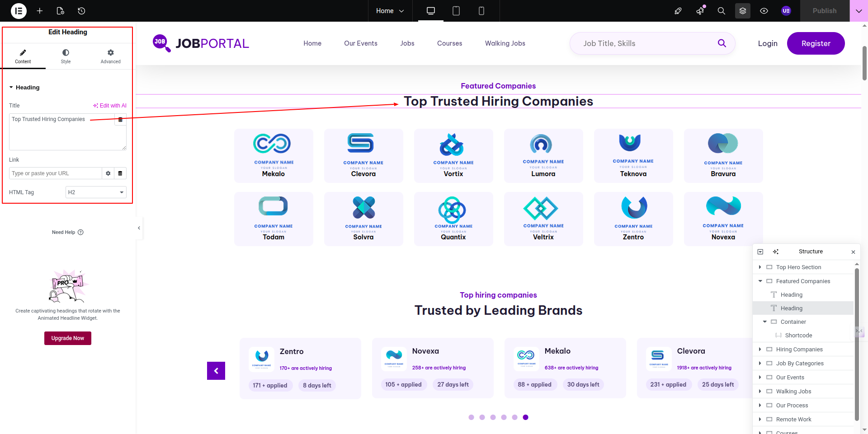Screen dimensions: 868x434
Task: Select the last carousel pagination dot
Action: [525, 417]
